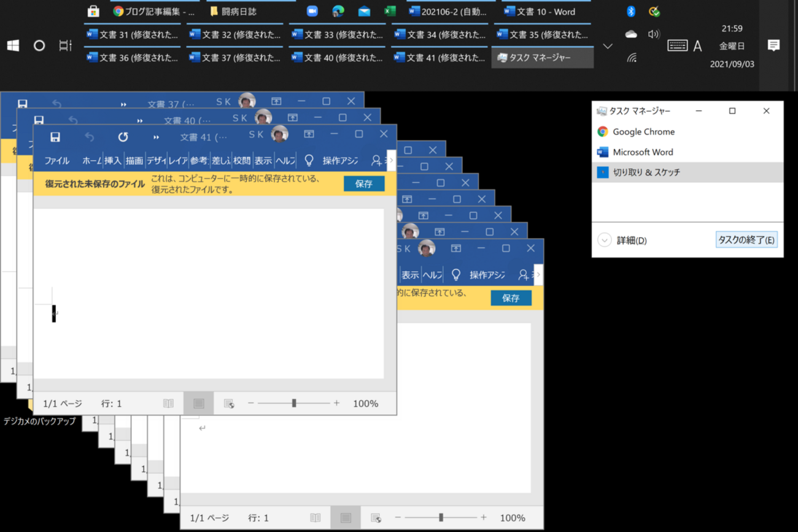Click the speaker volume tray icon
798x532 pixels.
pyautogui.click(x=654, y=34)
